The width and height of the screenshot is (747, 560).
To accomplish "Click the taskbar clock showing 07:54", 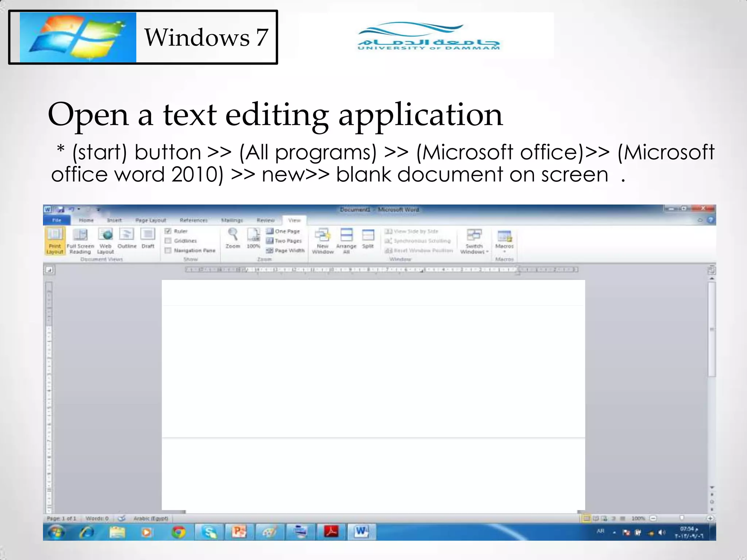I will pyautogui.click(x=689, y=532).
